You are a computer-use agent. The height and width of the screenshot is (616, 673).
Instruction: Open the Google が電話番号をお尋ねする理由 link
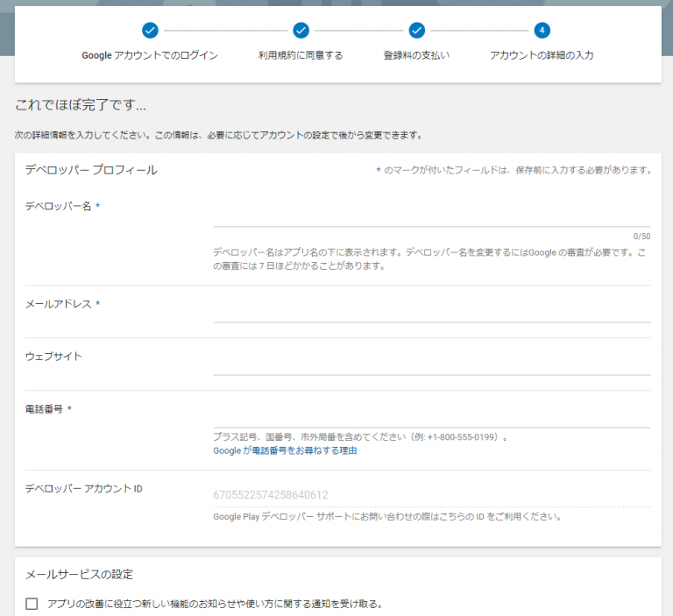coord(285,451)
